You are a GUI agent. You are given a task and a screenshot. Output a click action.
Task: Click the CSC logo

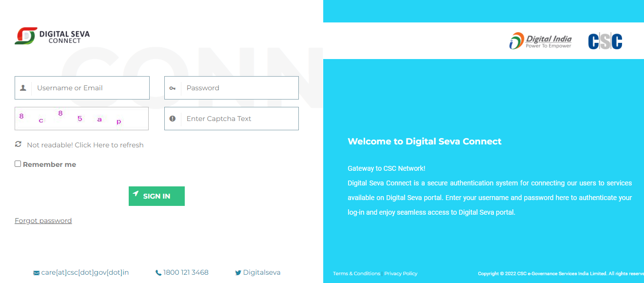[x=605, y=41]
